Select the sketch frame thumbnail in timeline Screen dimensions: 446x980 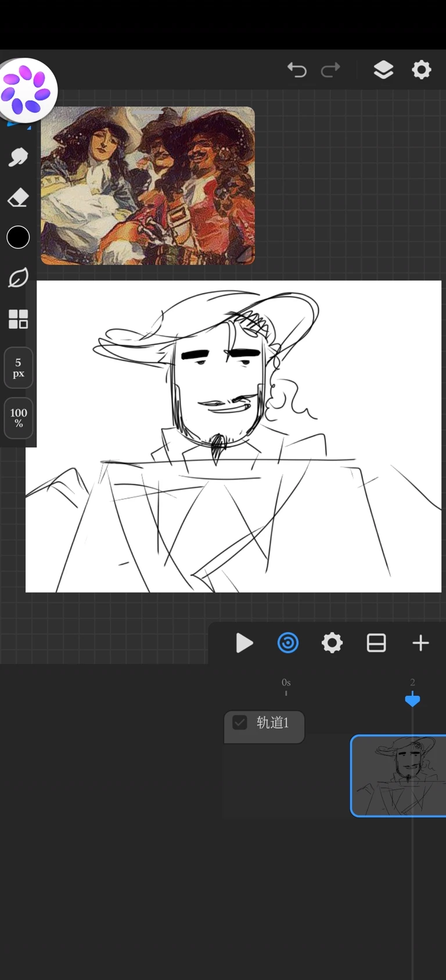(x=398, y=776)
